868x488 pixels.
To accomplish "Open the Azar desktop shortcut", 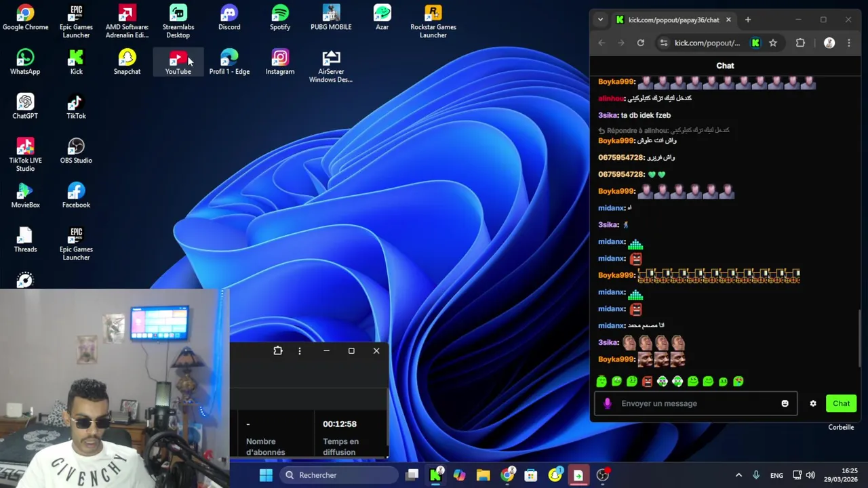I will (x=382, y=18).
